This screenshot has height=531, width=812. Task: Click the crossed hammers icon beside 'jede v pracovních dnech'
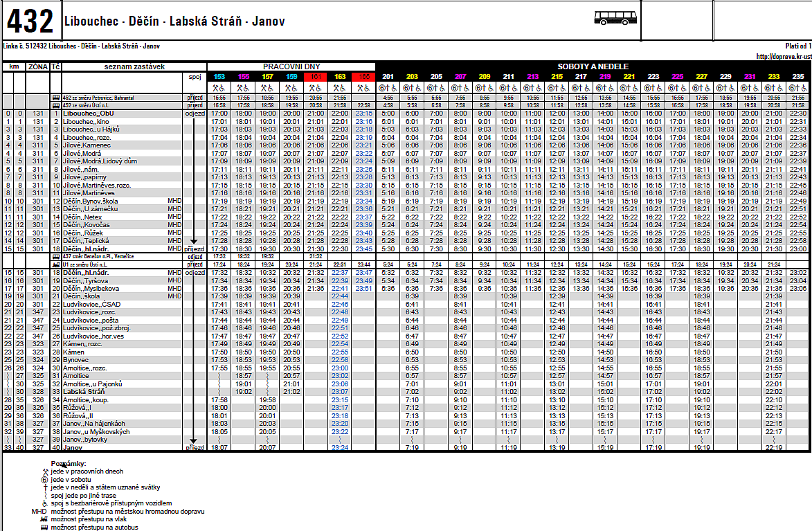point(45,472)
